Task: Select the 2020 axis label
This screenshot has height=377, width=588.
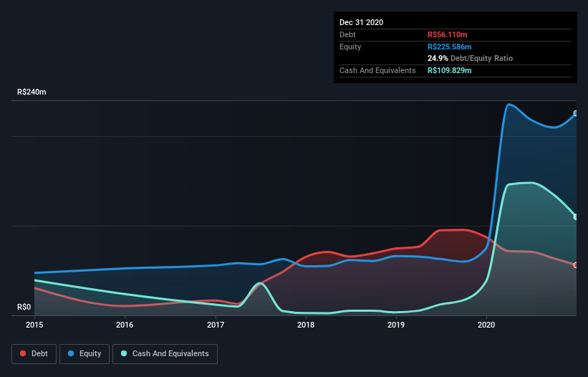Action: [x=486, y=325]
